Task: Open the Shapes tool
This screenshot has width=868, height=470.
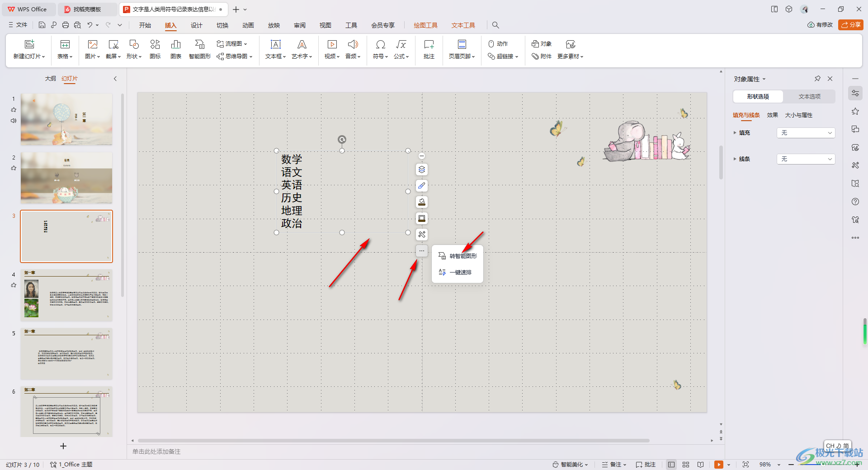Action: coord(134,49)
